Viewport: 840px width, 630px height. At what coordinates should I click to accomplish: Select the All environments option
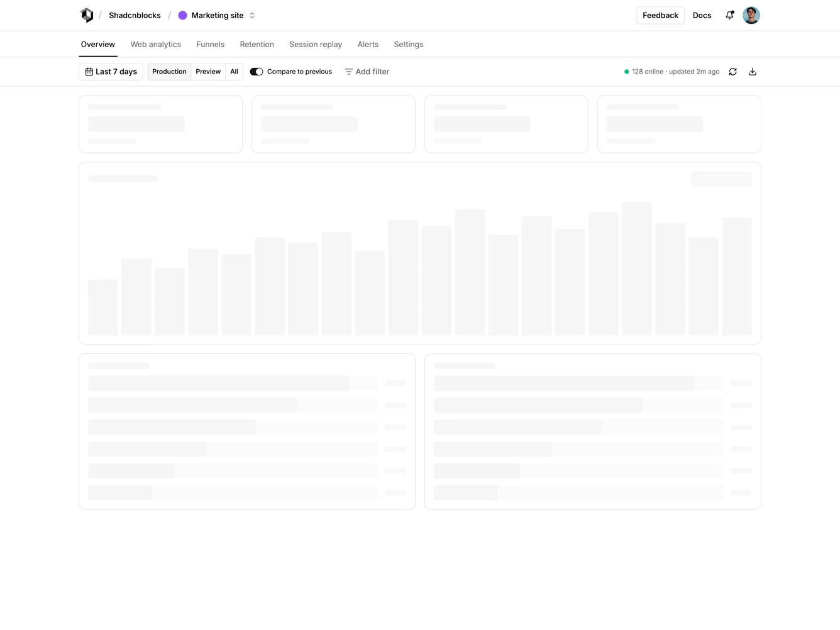234,72
